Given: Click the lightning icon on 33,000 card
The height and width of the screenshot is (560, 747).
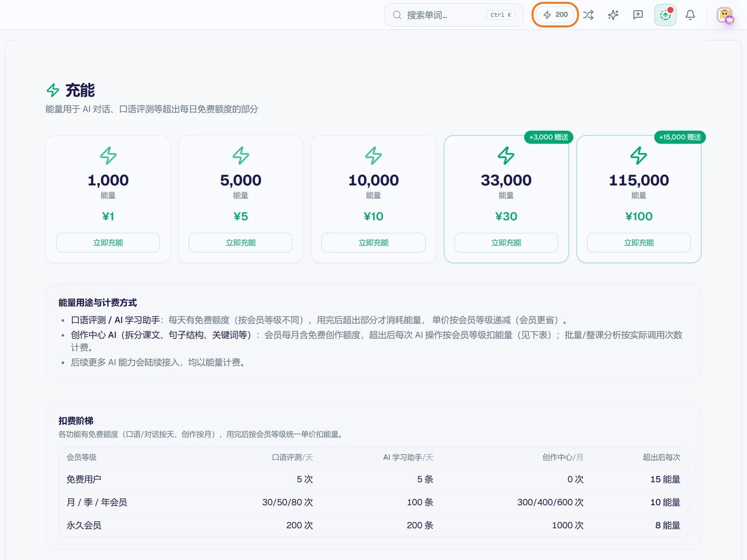Looking at the screenshot, I should coord(506,155).
